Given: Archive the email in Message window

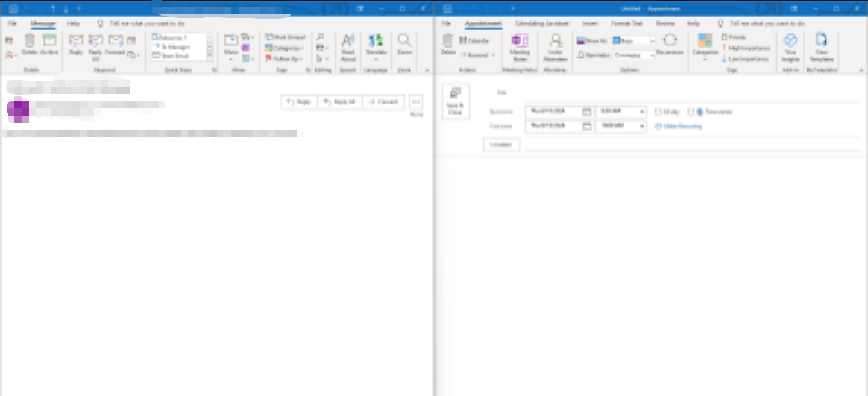Looking at the screenshot, I should tap(49, 45).
